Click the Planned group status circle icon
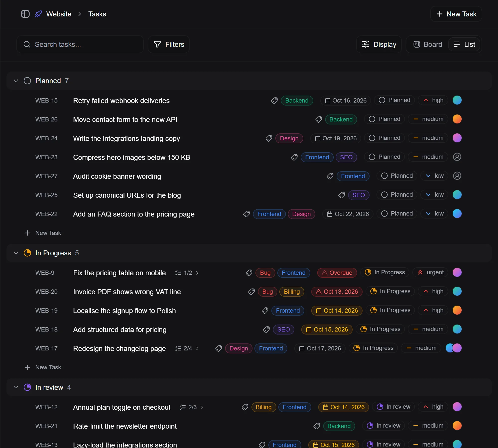Image resolution: width=498 pixels, height=448 pixels. pos(27,81)
